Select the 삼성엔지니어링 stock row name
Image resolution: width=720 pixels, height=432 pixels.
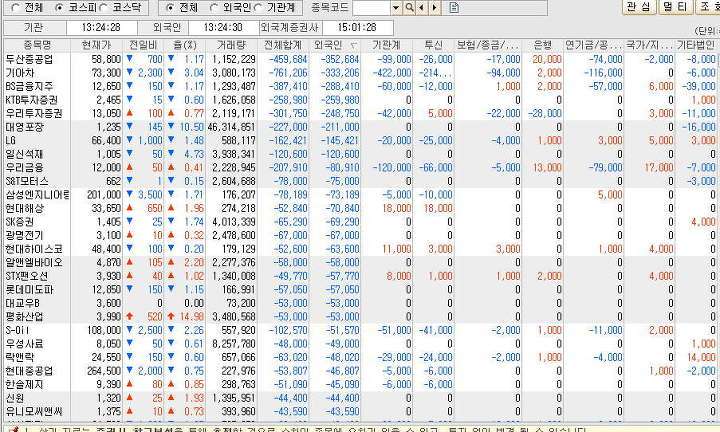pyautogui.click(x=37, y=195)
